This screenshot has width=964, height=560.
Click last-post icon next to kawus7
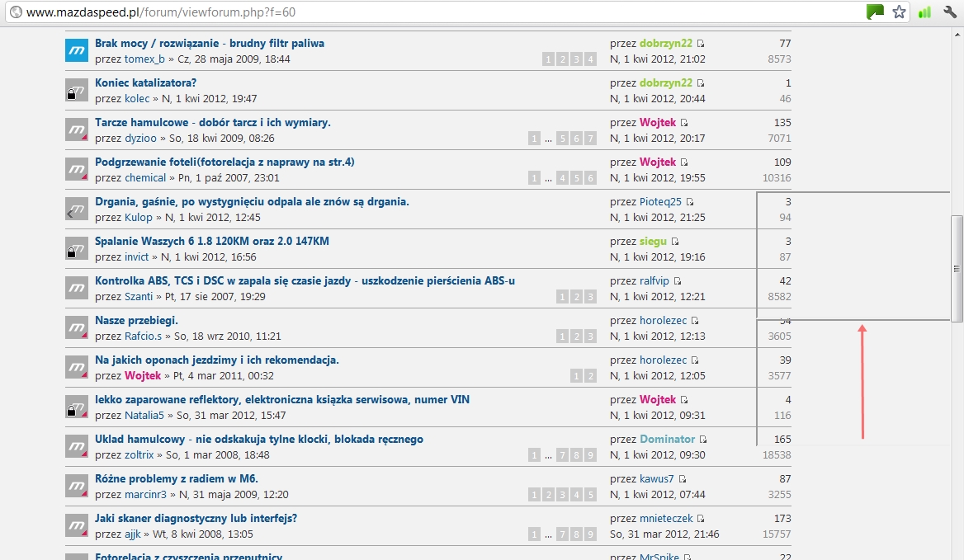(x=682, y=479)
